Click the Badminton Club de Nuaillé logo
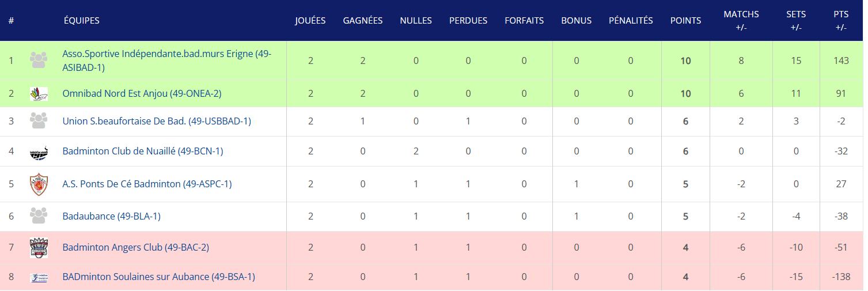Image resolution: width=868 pixels, height=291 pixels. pyautogui.click(x=39, y=152)
